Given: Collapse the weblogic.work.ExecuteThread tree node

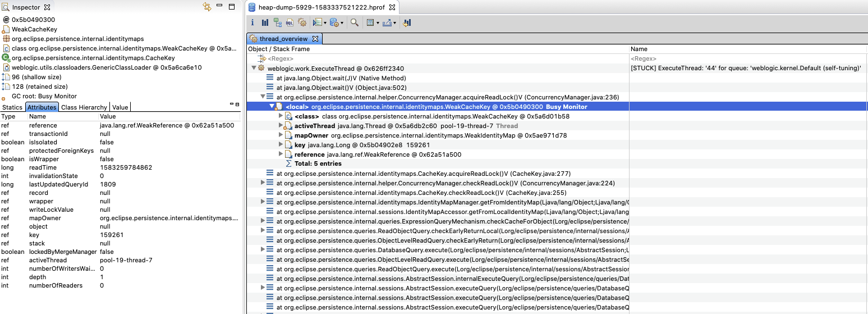Looking at the screenshot, I should (x=254, y=69).
